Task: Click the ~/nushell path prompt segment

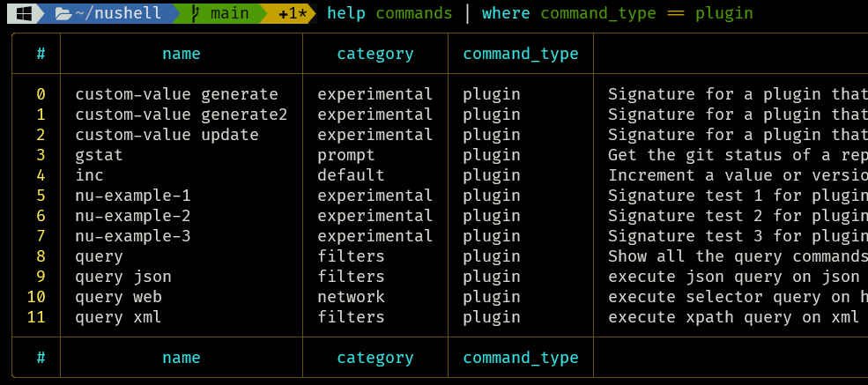Action: [108, 12]
